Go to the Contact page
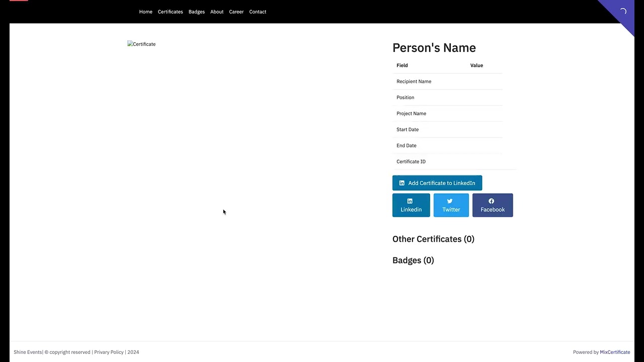644x362 pixels. [x=258, y=12]
